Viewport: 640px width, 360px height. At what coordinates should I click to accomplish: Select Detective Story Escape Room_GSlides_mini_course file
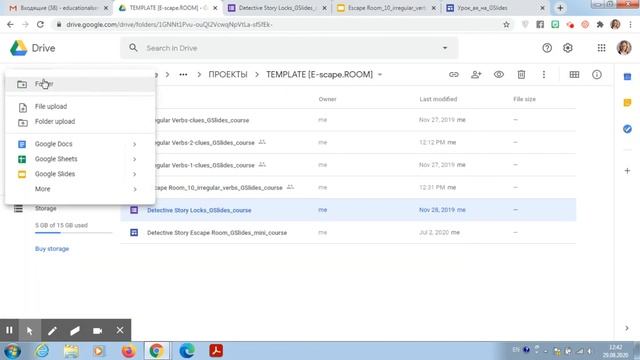348,232
